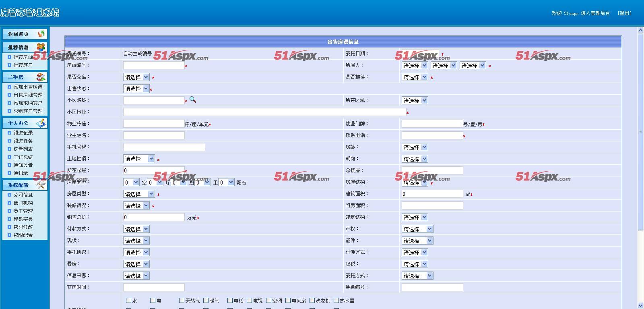Click the 房源编号 input field
Image resolution: width=644 pixels, height=309 pixels.
point(154,65)
